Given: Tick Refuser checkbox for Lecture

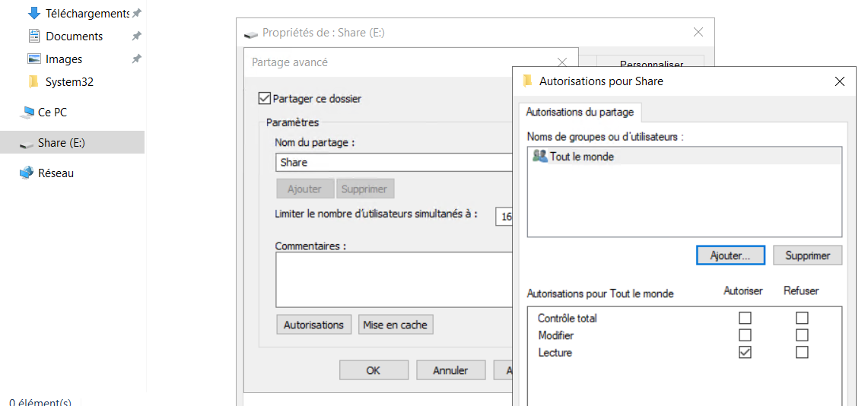Looking at the screenshot, I should pyautogui.click(x=802, y=352).
